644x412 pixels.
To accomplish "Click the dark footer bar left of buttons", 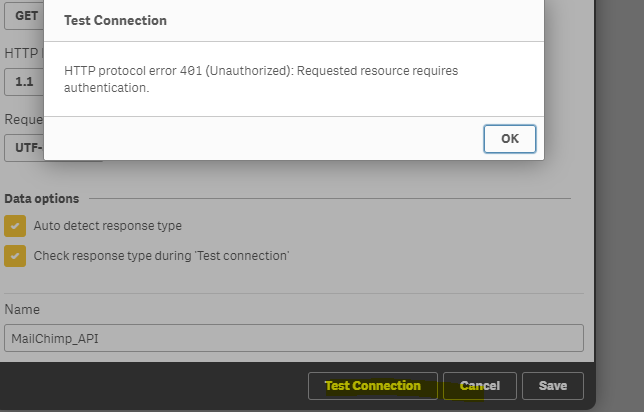I will (x=150, y=386).
